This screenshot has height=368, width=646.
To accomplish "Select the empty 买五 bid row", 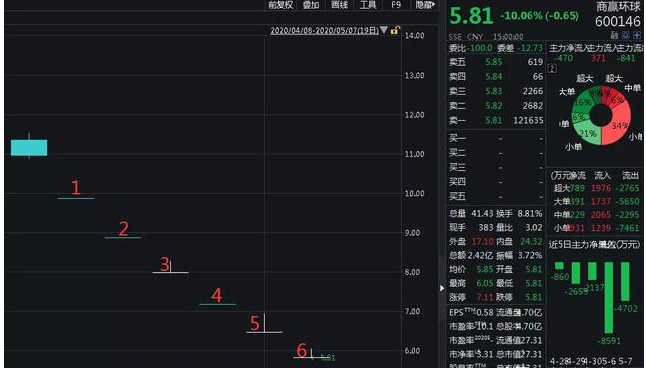I will 496,196.
